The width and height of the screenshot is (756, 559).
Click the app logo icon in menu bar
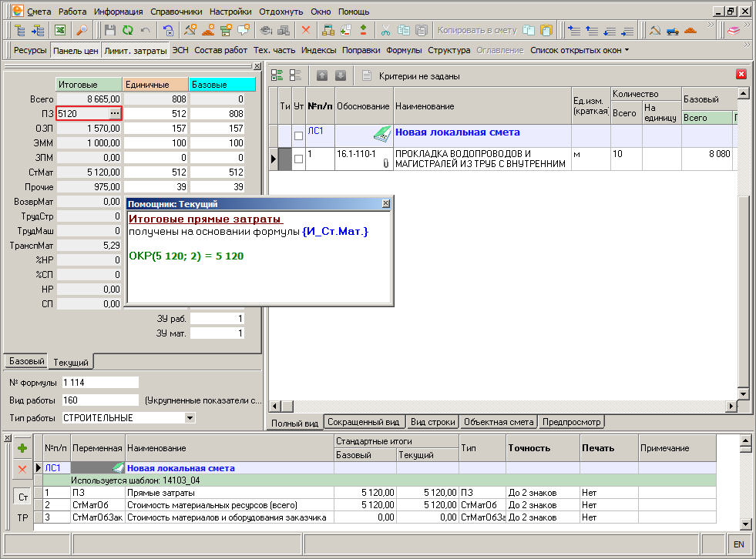(x=17, y=11)
